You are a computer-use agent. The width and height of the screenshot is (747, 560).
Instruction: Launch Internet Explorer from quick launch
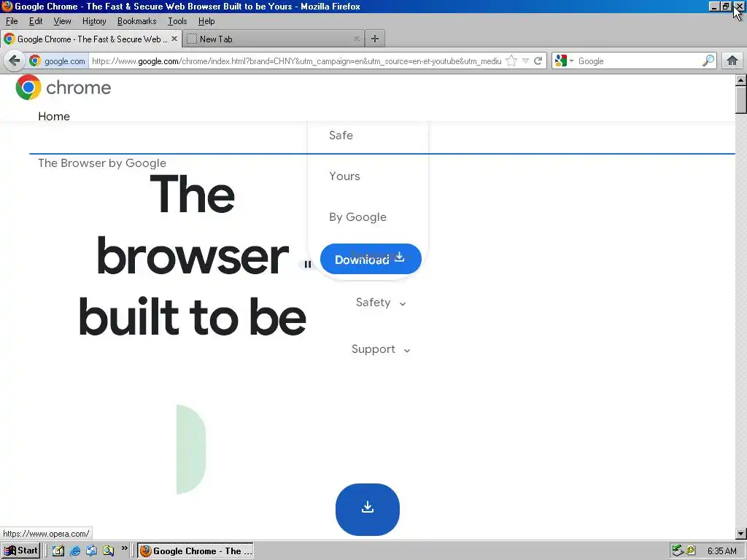coord(75,551)
